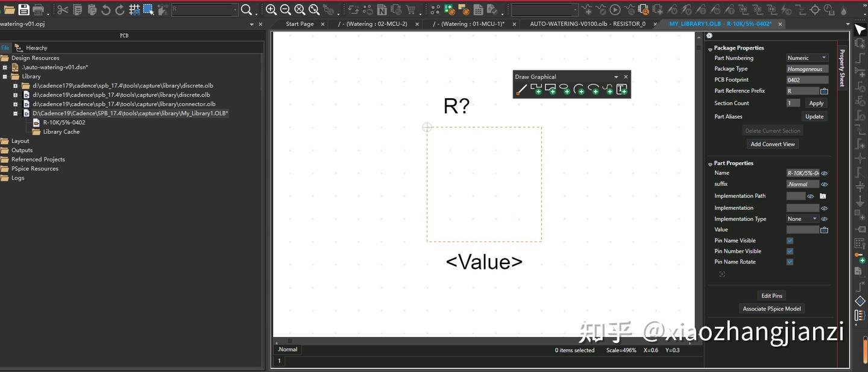
Task: Click the Undo toolbar icon
Action: click(x=105, y=9)
